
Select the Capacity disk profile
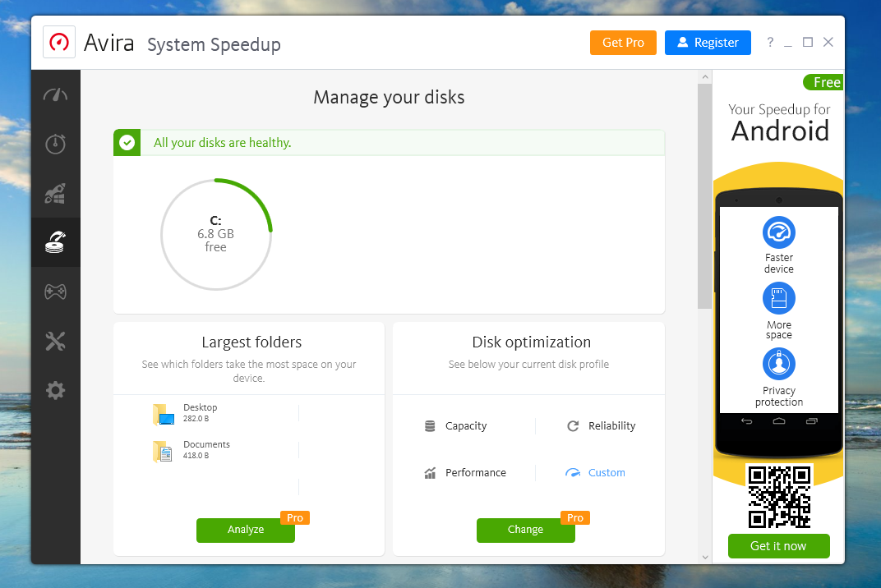pos(455,426)
